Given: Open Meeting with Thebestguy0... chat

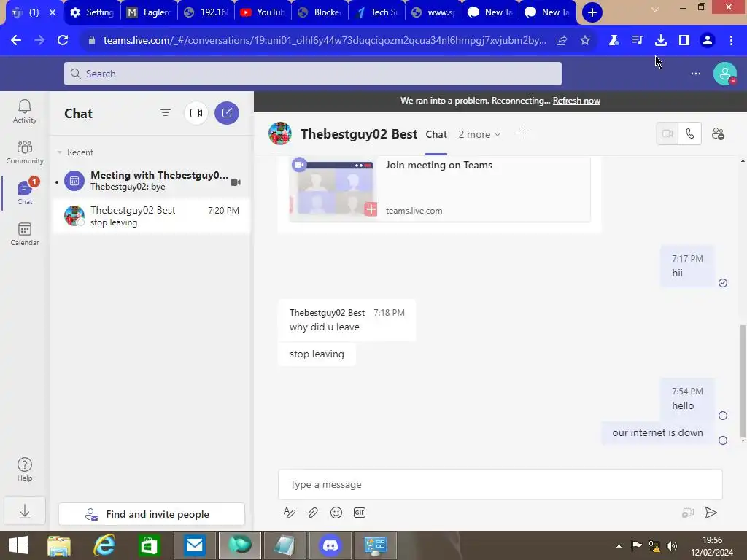Looking at the screenshot, I should [150, 181].
